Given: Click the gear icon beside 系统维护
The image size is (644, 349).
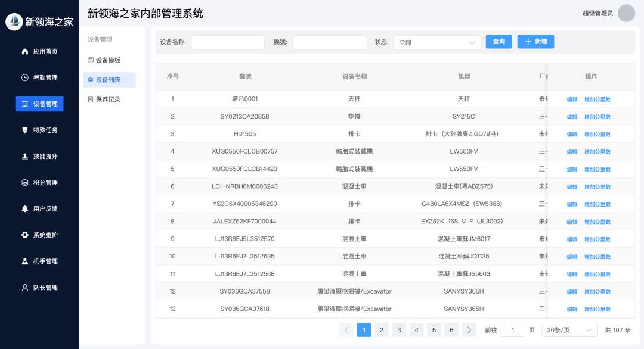Looking at the screenshot, I should (25, 235).
